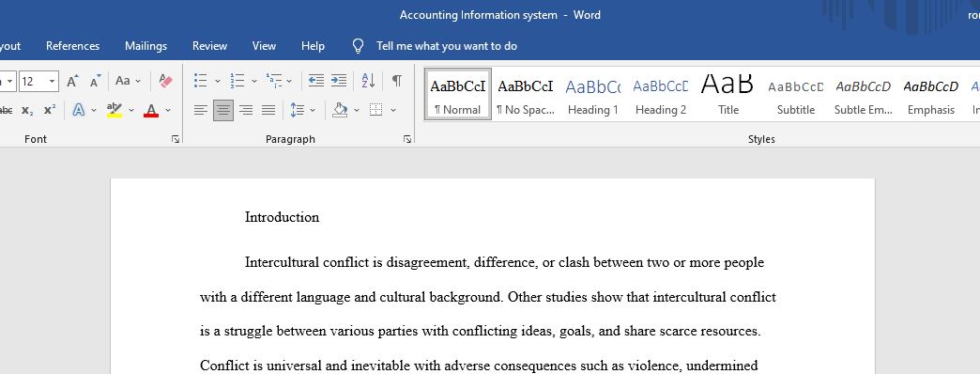Open Change Case Aa dropdown

(x=128, y=81)
